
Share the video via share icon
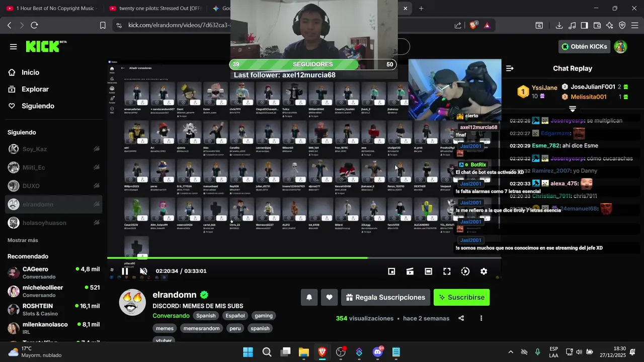pyautogui.click(x=461, y=318)
